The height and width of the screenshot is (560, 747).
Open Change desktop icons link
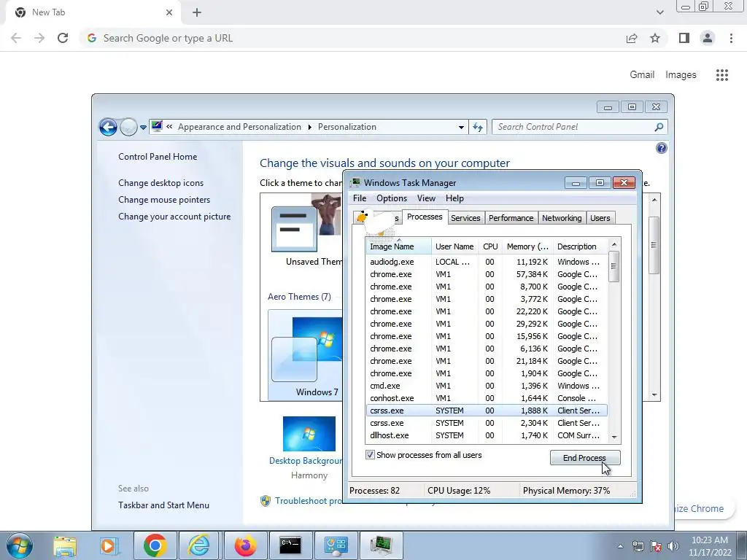160,183
